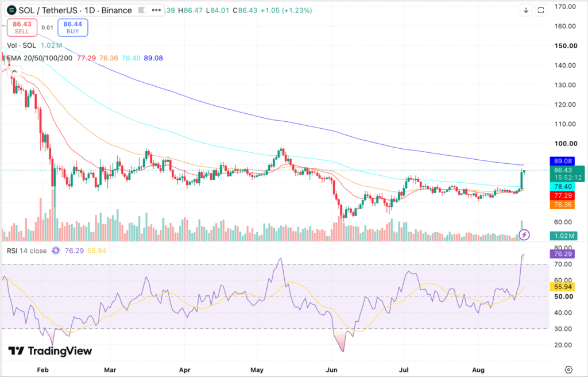Click the L84.01 low value
Image resolution: width=588 pixels, height=377 pixels.
(217, 10)
